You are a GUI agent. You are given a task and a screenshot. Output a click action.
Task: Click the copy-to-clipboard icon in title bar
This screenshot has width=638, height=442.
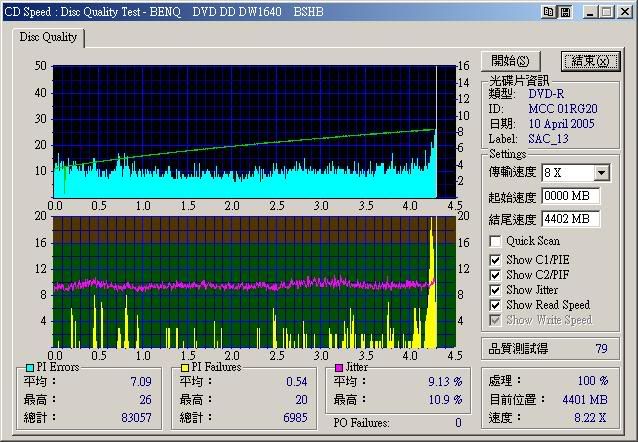pos(548,12)
